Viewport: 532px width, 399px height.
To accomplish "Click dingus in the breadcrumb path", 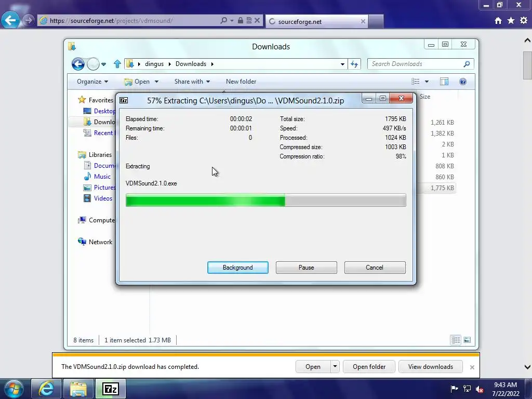I will (154, 64).
